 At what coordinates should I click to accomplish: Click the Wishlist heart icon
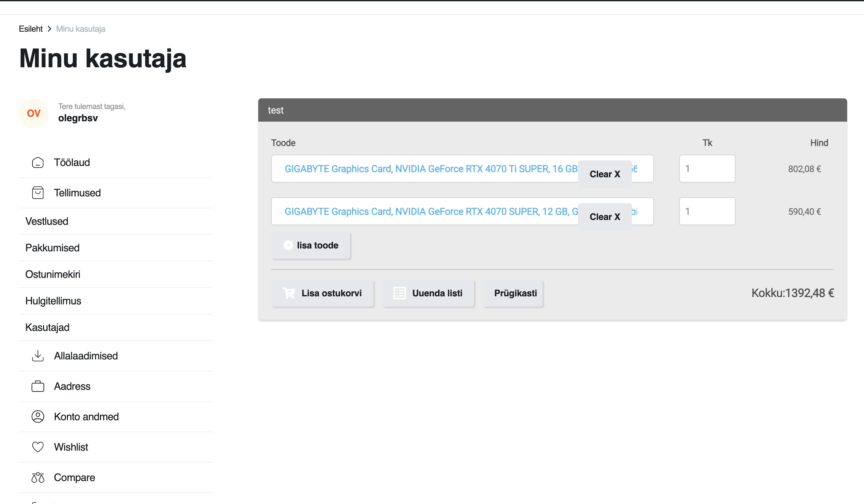click(38, 447)
